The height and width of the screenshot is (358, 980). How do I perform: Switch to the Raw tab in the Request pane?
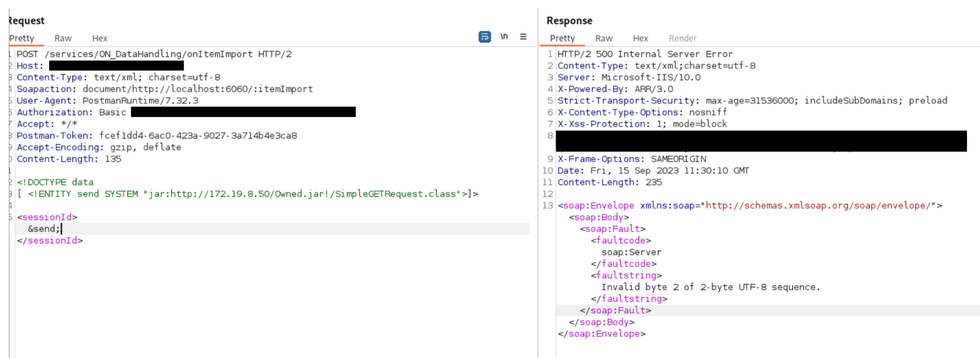pos(63,38)
